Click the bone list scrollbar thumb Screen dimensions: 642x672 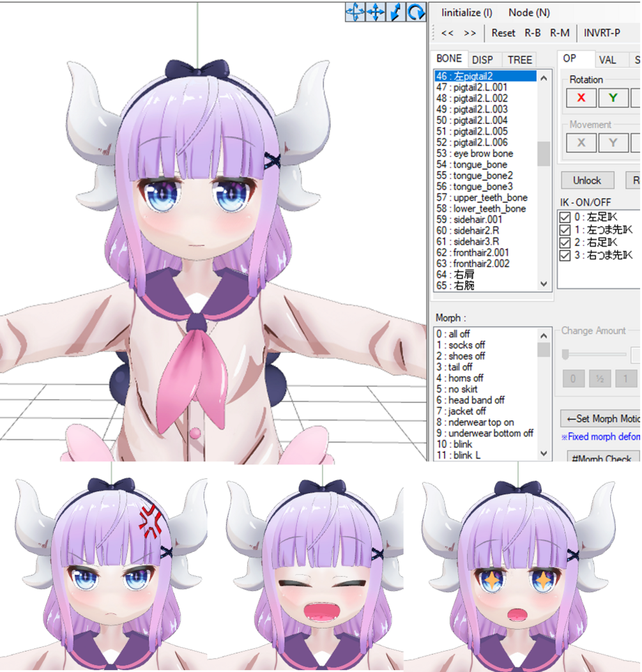(x=544, y=153)
